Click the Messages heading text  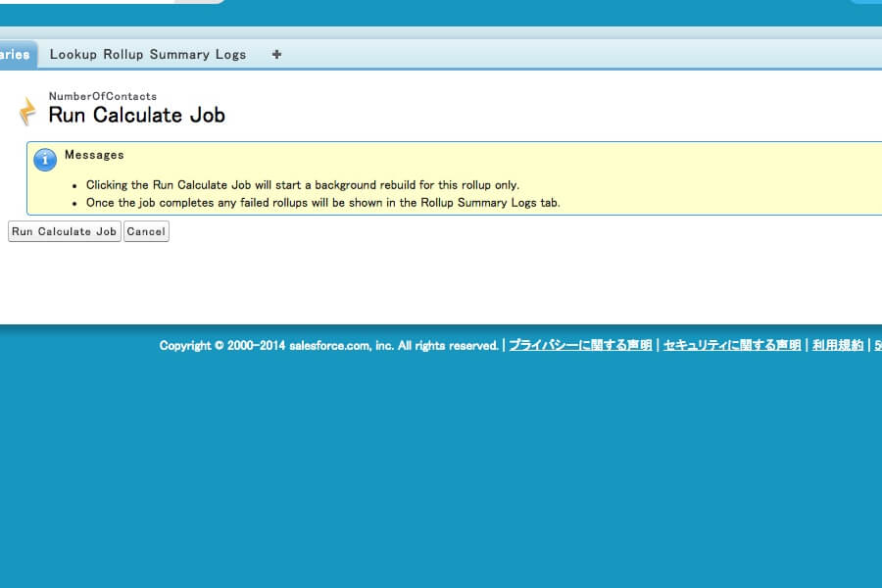pyautogui.click(x=94, y=155)
